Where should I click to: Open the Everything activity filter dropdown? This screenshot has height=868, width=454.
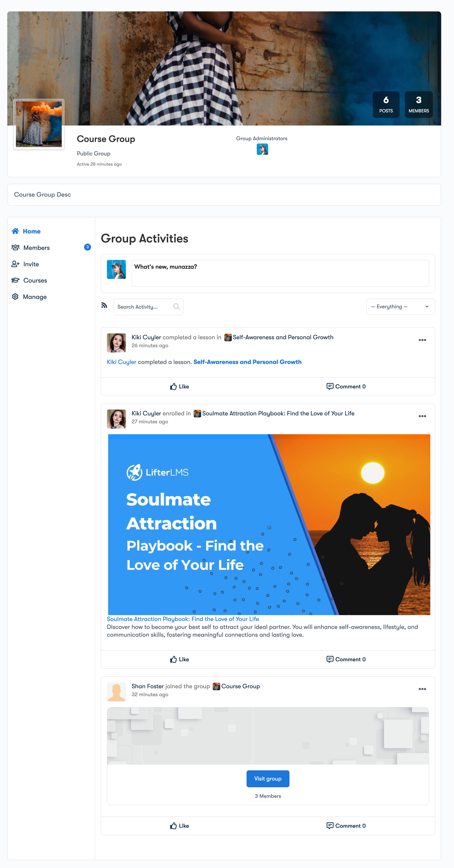(x=400, y=307)
